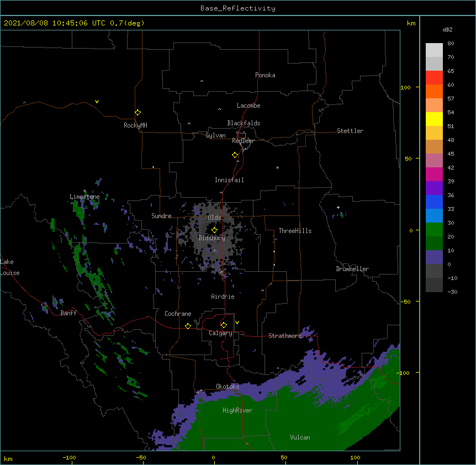The height and width of the screenshot is (465, 476).
Task: Click the yellow v marker east of Calgary
Action: 237,323
